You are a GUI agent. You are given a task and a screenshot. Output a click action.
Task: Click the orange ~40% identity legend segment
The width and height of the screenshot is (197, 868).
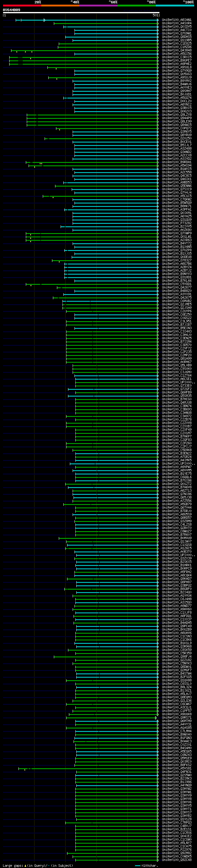60,6
